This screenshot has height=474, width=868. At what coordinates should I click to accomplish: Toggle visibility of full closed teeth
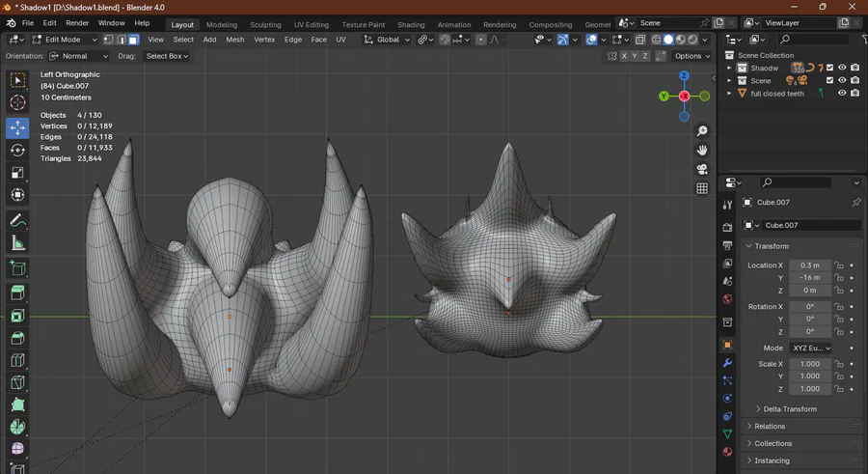pyautogui.click(x=842, y=94)
